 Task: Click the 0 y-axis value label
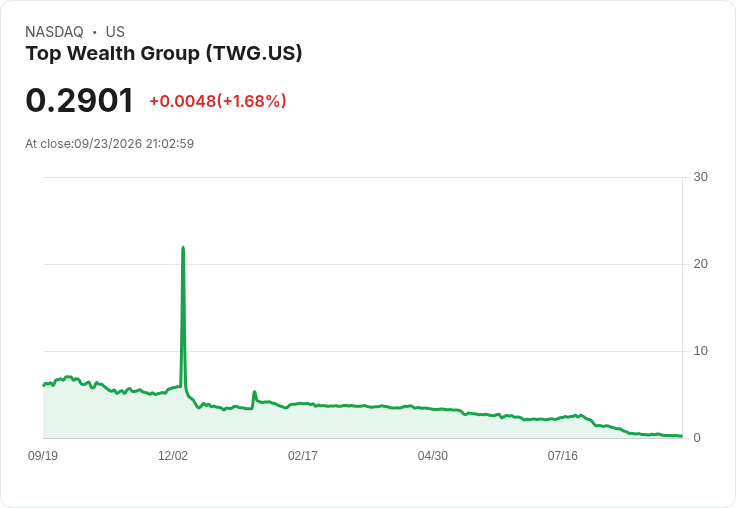point(697,438)
